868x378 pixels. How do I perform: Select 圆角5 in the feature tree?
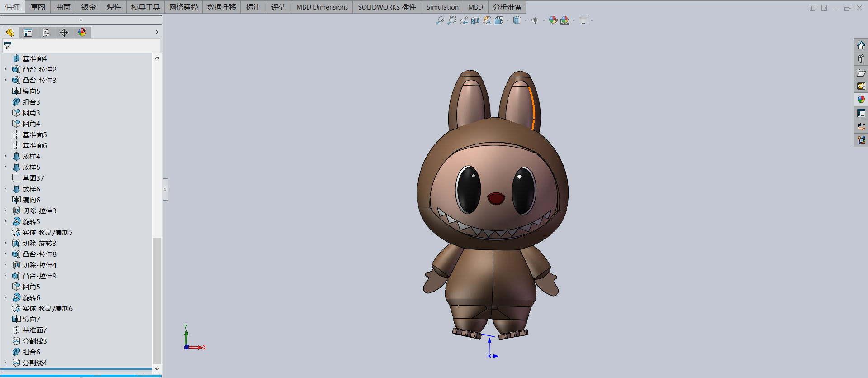click(31, 287)
